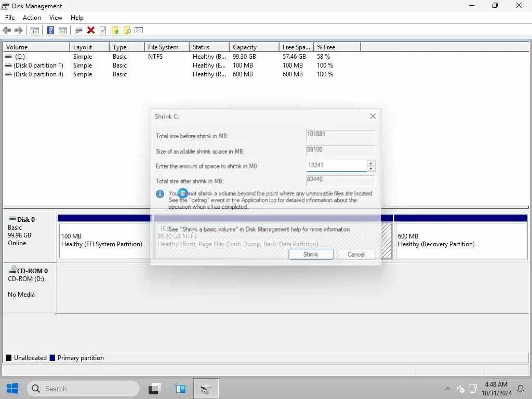Viewport: 532px width, 399px height.
Task: Click available shrink space field 58100
Action: pyautogui.click(x=341, y=151)
